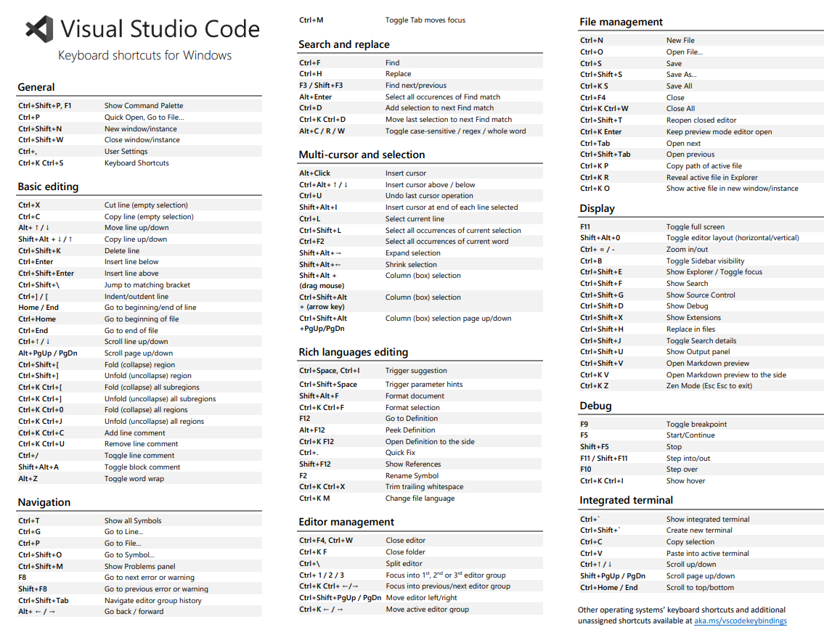The image size is (840, 627).
Task: Select the 'Keyboard shortcuts for Windows' subtitle
Action: tap(144, 55)
